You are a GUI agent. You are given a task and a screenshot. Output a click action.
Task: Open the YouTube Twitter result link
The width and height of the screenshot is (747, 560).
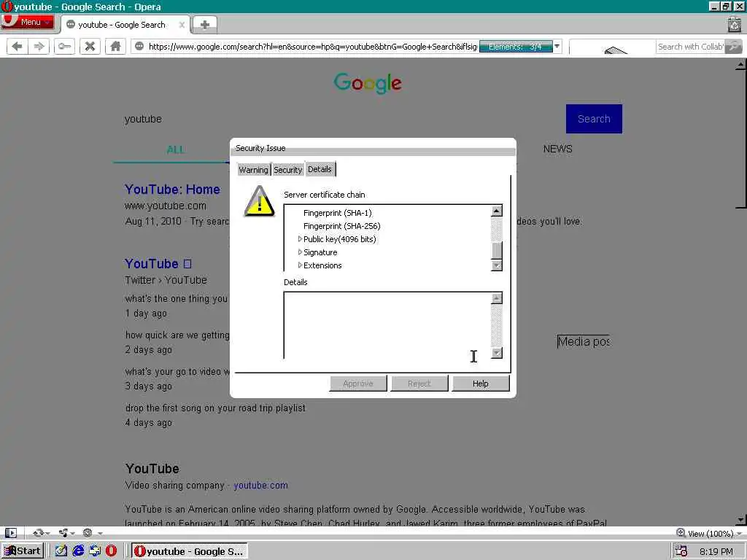pos(158,264)
